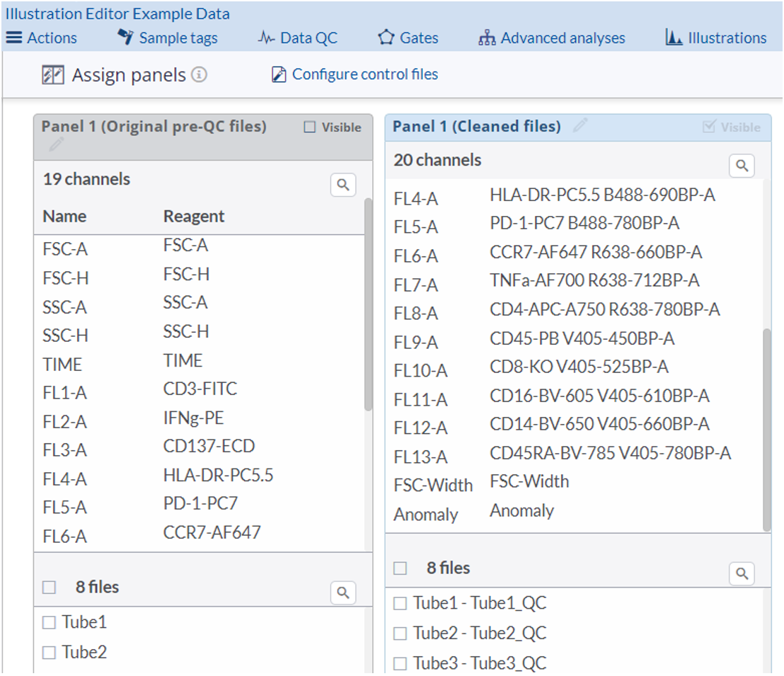Check the Tube3 - Tube3_QC checkbox
This screenshot has height=676, width=784.
(400, 663)
